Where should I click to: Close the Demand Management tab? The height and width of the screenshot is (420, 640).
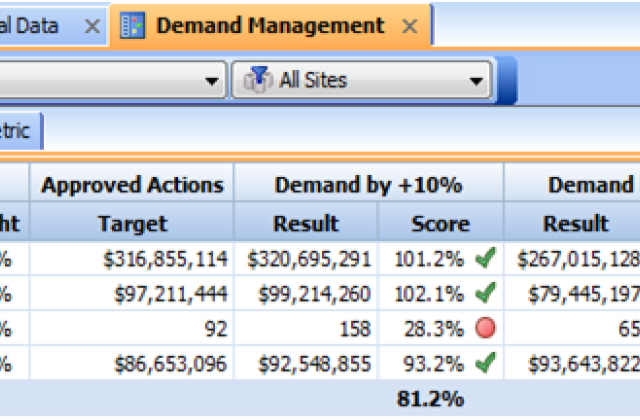[409, 27]
